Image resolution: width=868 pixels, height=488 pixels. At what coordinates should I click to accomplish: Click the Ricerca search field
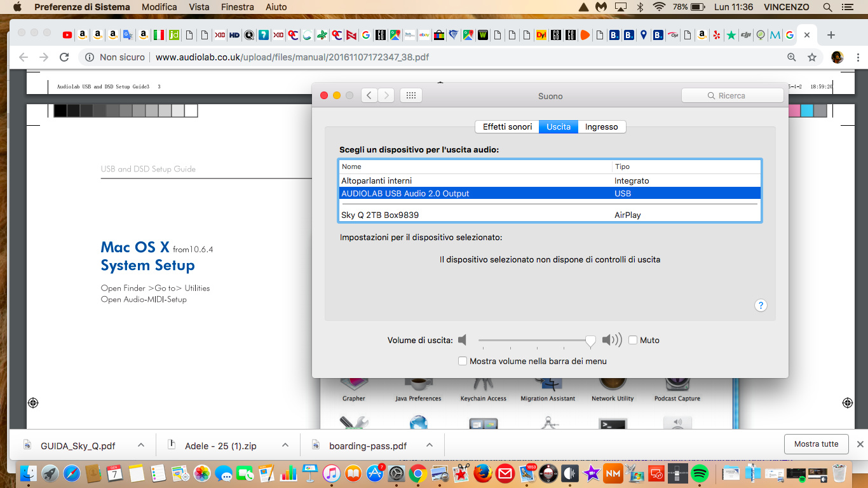point(732,95)
